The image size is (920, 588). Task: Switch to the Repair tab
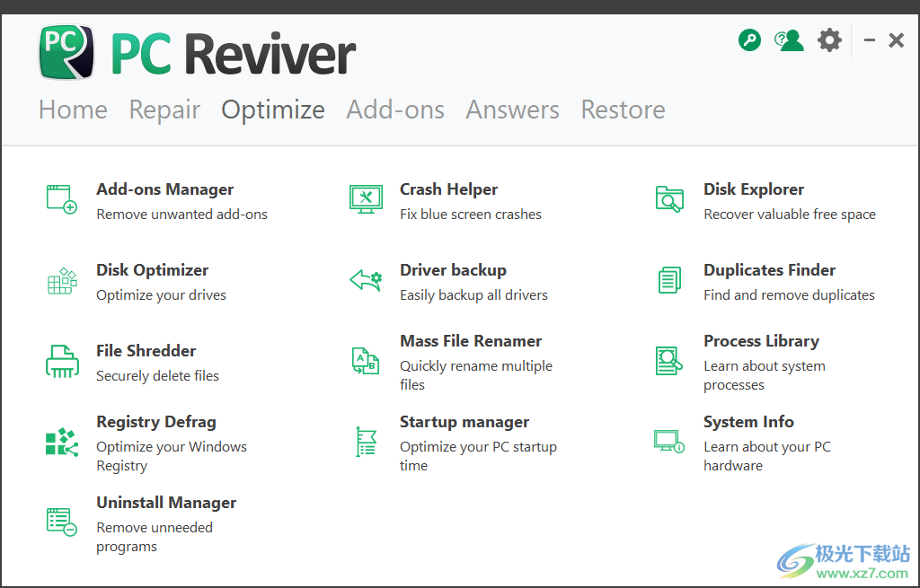tap(165, 110)
